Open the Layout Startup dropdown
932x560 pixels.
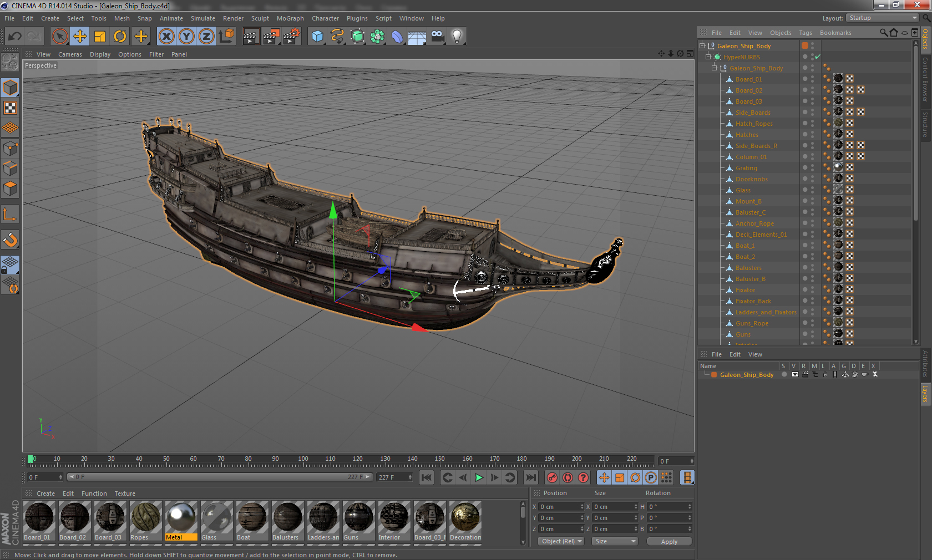click(x=883, y=18)
